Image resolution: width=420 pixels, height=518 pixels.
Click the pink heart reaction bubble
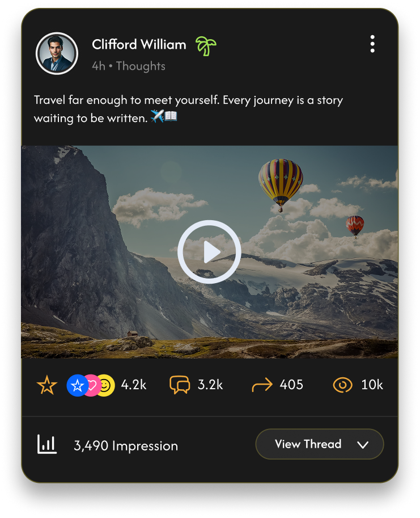click(x=92, y=385)
